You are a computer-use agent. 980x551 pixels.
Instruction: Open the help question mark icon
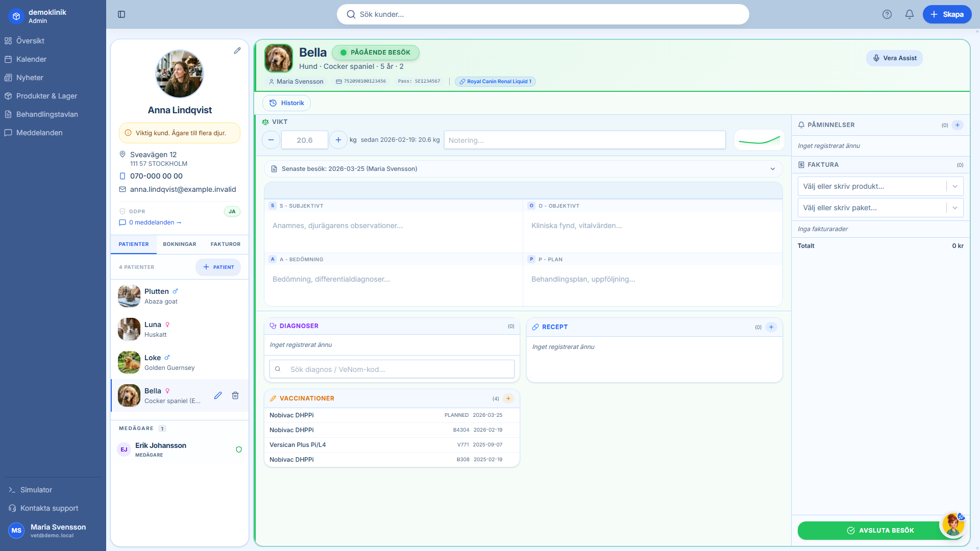[x=887, y=14]
